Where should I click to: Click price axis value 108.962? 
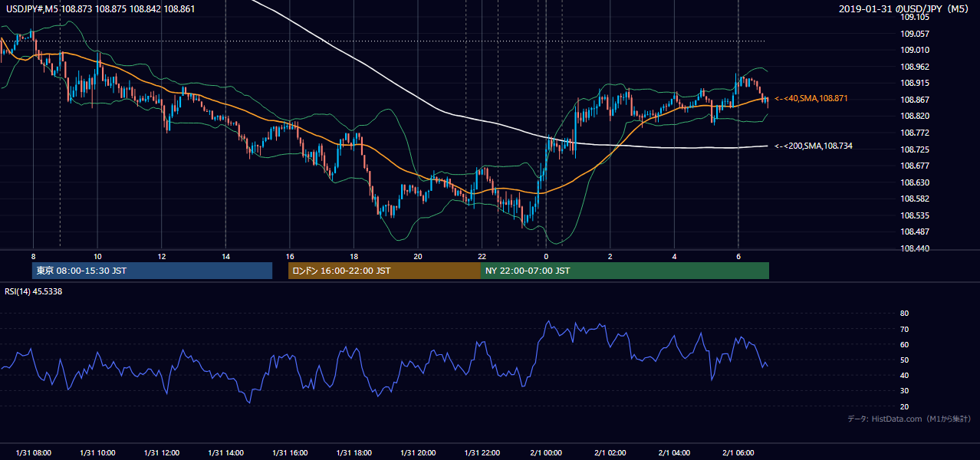coord(914,67)
